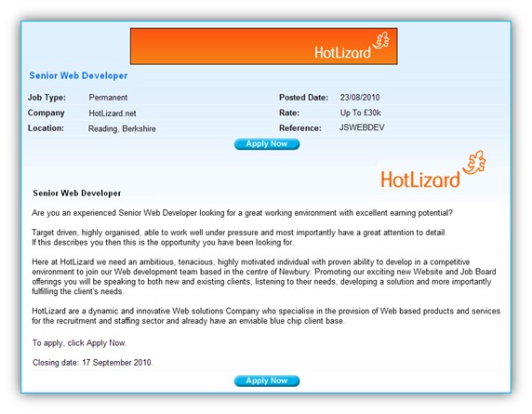This screenshot has height=414, width=532.
Task: Select the location value Reading, Berkshire
Action: [122, 129]
